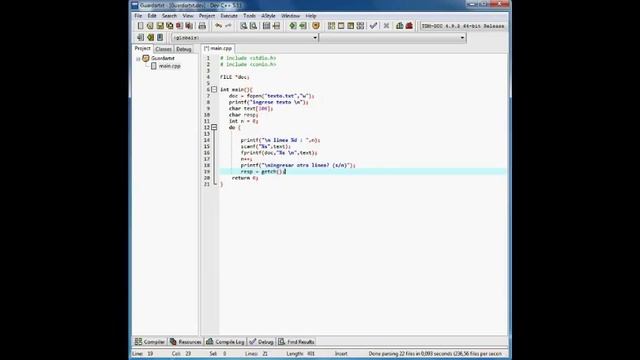This screenshot has height=360, width=640.
Task: Open the Search menu
Action: click(169, 16)
